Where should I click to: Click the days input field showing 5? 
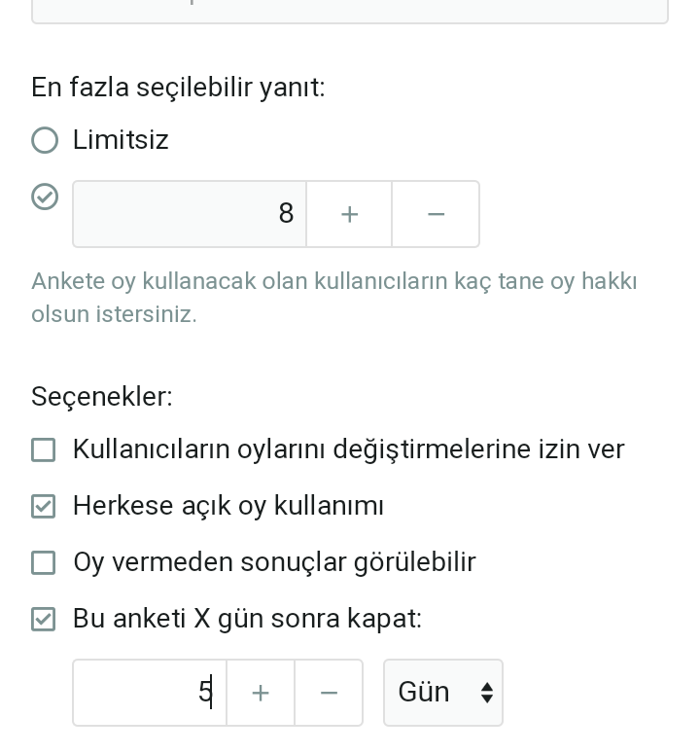tap(150, 693)
